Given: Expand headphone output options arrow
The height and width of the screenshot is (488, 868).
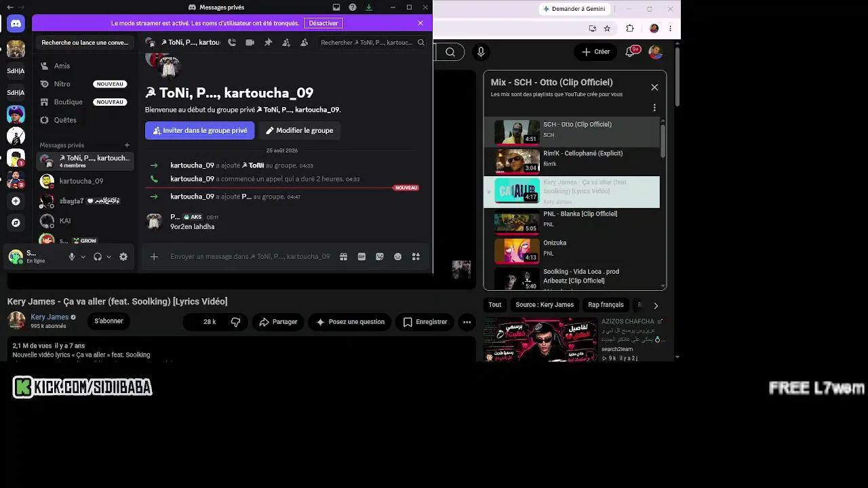Looking at the screenshot, I should [x=108, y=257].
